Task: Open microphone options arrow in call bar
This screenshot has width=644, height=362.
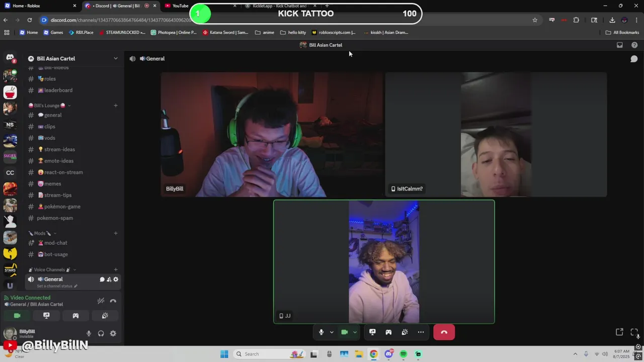Action: click(332, 332)
